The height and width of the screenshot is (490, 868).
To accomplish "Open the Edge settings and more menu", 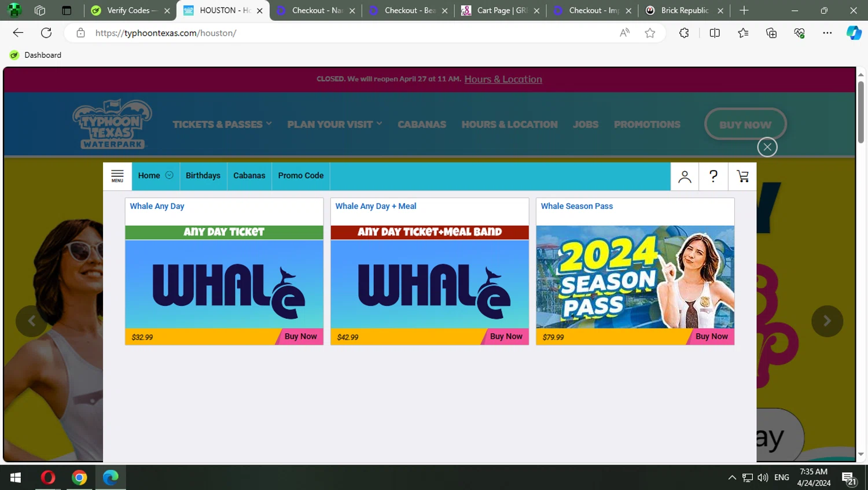I will point(827,33).
